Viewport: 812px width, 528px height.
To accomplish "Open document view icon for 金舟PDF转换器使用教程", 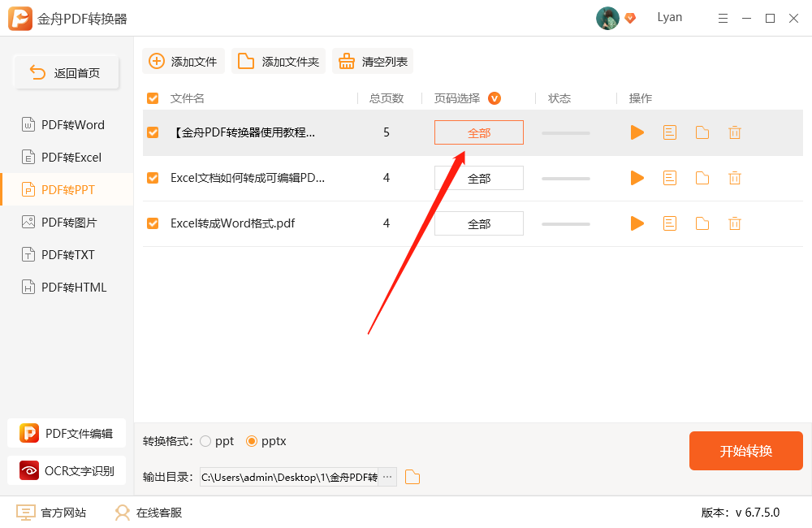I will 670,132.
